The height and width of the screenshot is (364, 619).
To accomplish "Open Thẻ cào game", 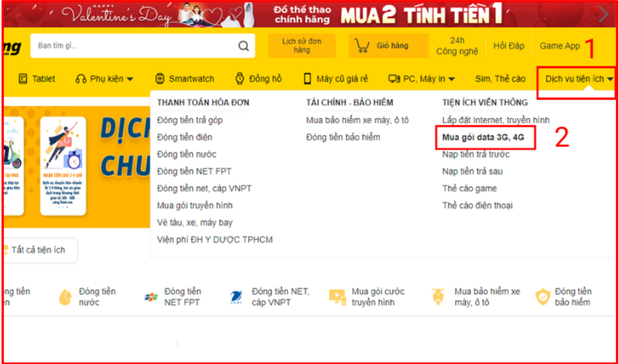I will click(x=470, y=189).
